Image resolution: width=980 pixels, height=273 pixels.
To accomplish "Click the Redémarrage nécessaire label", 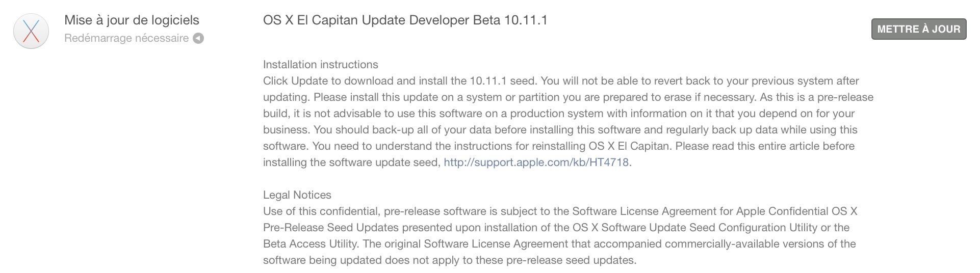I will (x=126, y=38).
